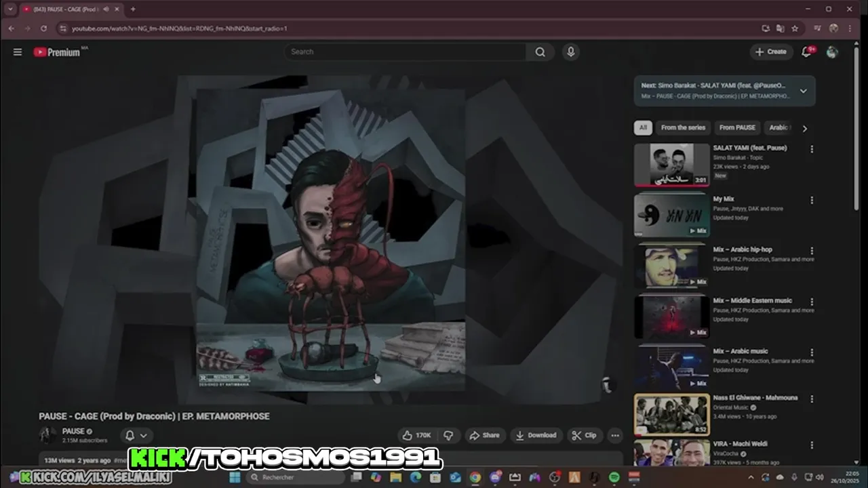
Task: Click the Create button
Action: click(x=771, y=52)
